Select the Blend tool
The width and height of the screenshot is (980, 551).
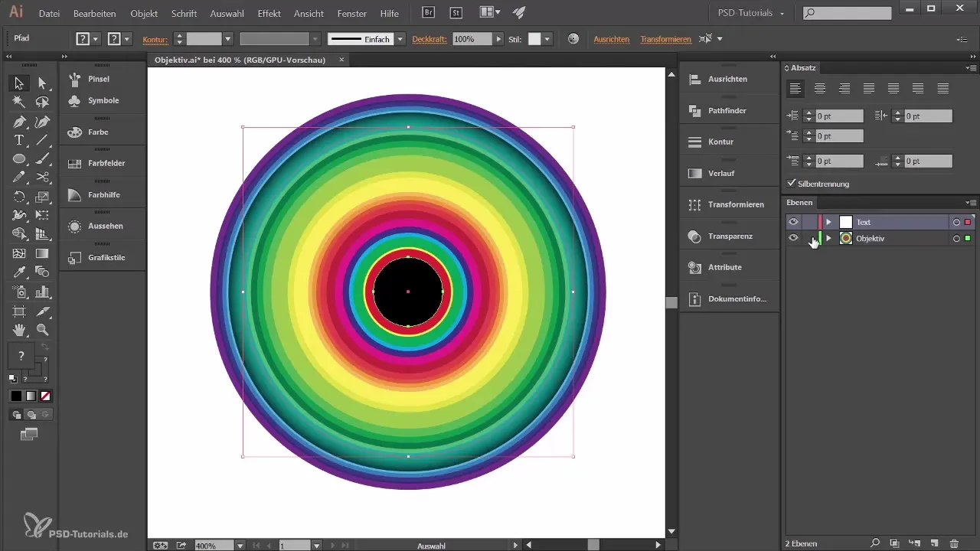43,272
